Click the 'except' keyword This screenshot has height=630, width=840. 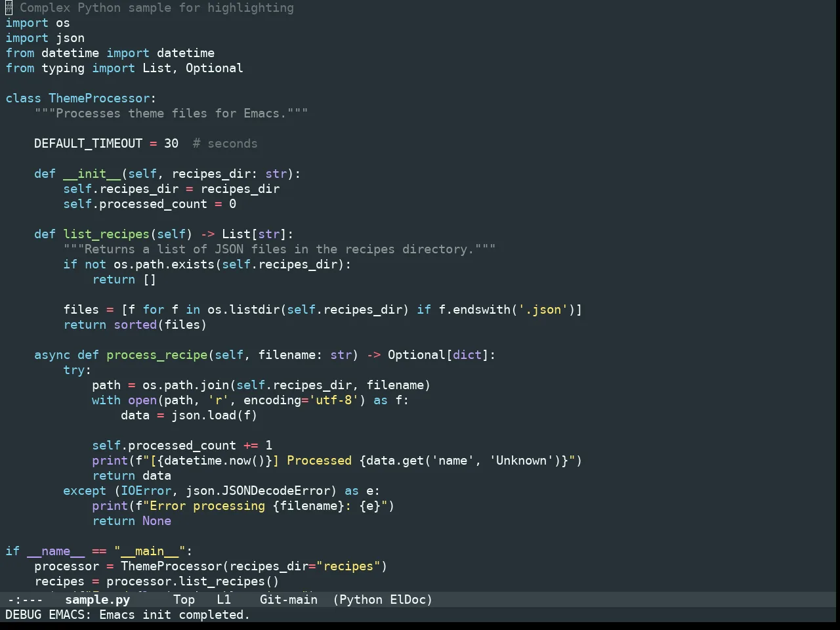(85, 491)
